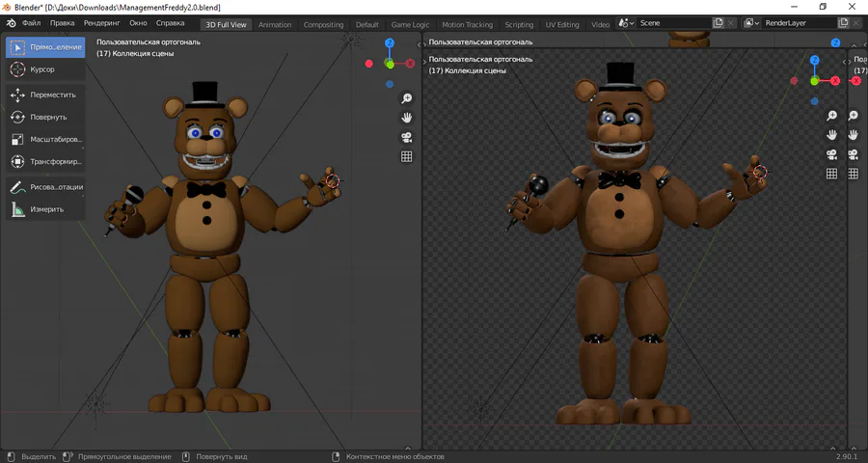The width and height of the screenshot is (868, 463).
Task: Click status bar text "Контекстное меню объектов"
Action: (x=395, y=457)
